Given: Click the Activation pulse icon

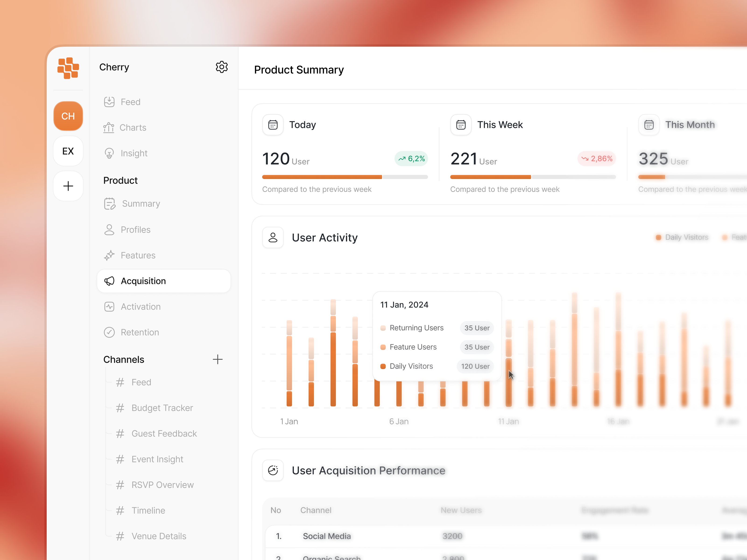Looking at the screenshot, I should 109,307.
